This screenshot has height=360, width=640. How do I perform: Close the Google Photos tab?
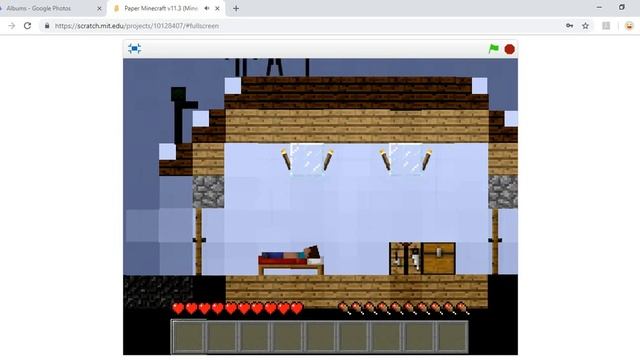[99, 8]
